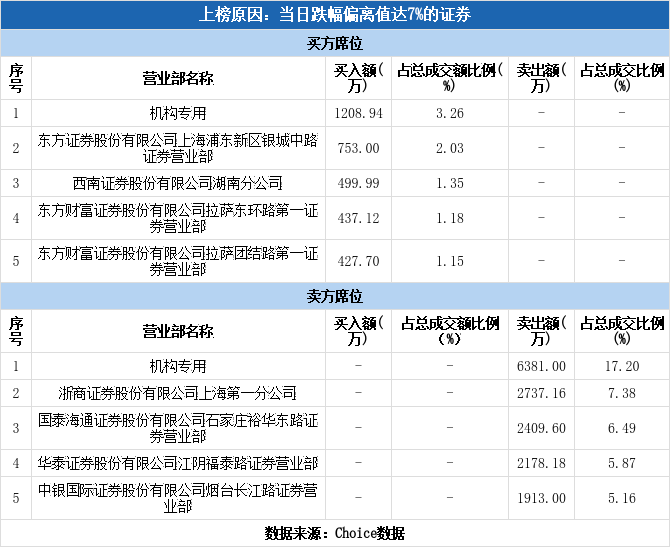Select the 卖方席位 section header
Image resolution: width=670 pixels, height=547 pixels.
pos(335,296)
